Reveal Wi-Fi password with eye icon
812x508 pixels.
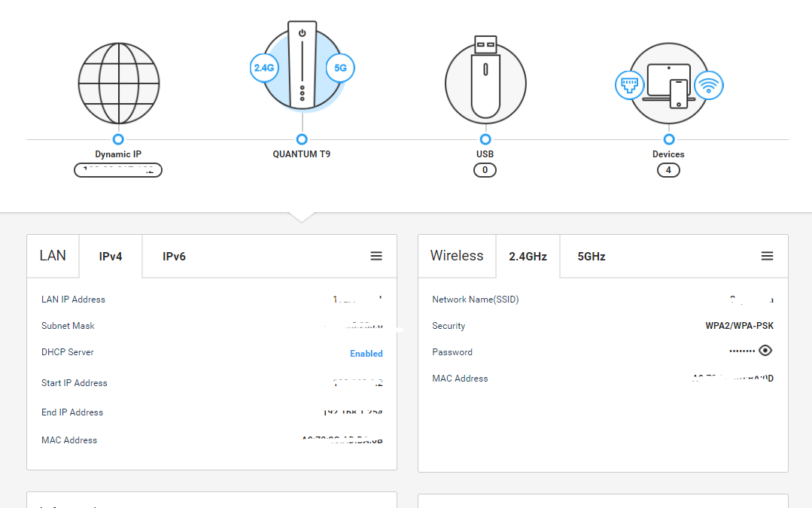765,351
